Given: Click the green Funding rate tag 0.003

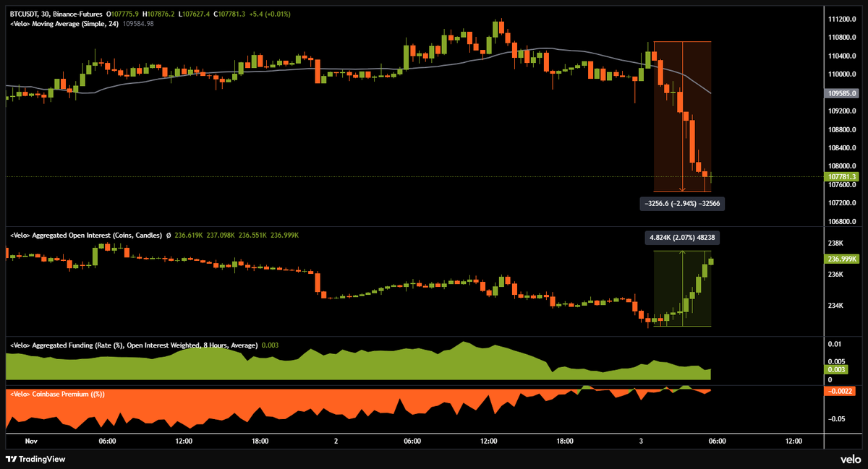Looking at the screenshot, I should coord(841,369).
